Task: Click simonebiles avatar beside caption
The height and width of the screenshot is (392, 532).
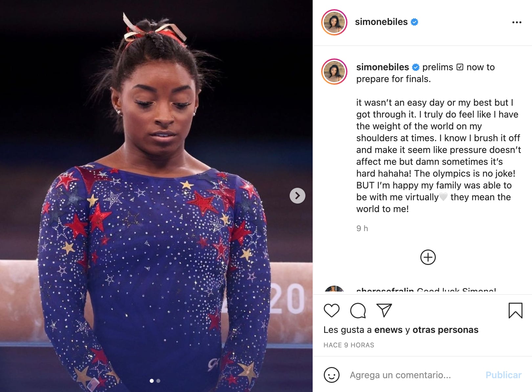Action: [334, 72]
